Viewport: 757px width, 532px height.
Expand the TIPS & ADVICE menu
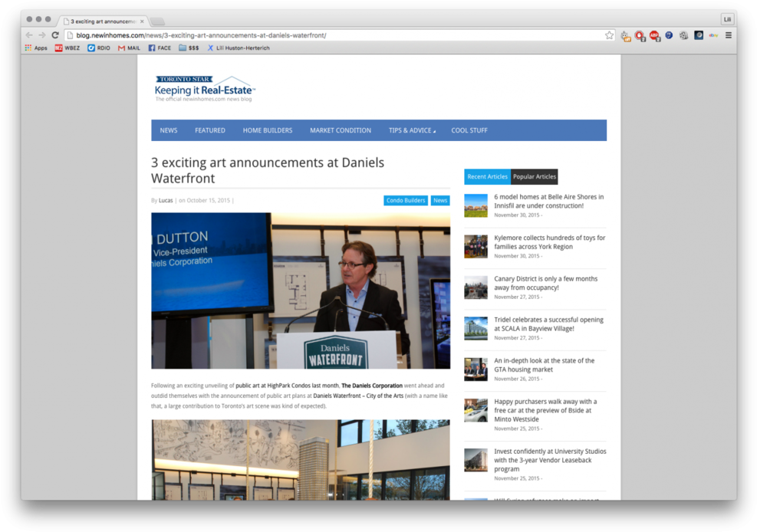411,130
